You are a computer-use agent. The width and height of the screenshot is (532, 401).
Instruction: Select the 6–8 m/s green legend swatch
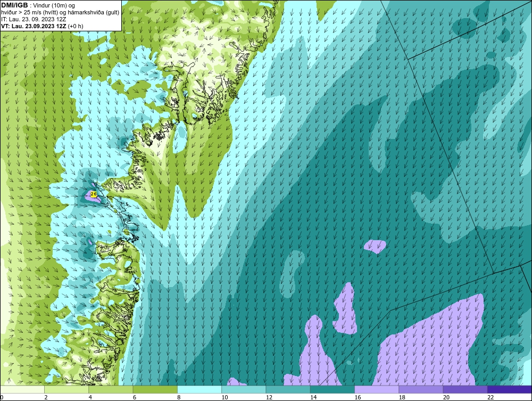click(x=155, y=389)
